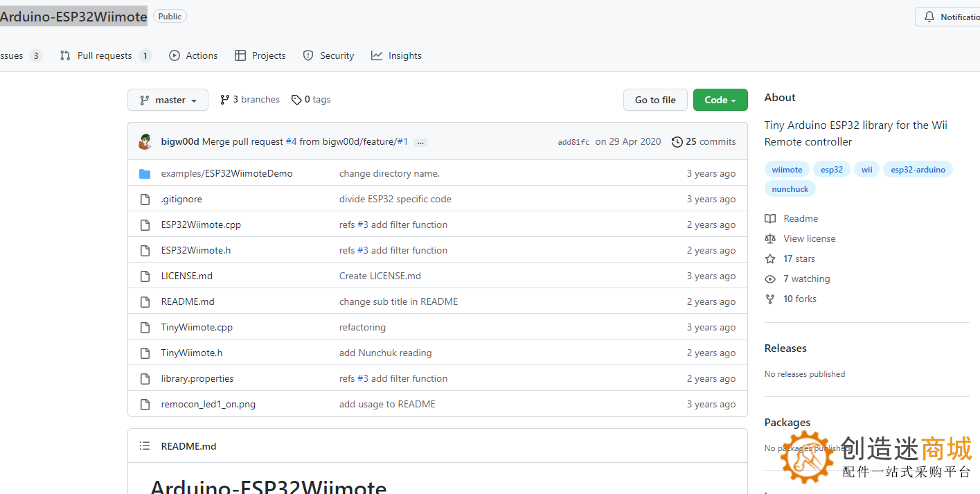980x494 pixels.
Task: Open the Insights tab
Action: [396, 55]
